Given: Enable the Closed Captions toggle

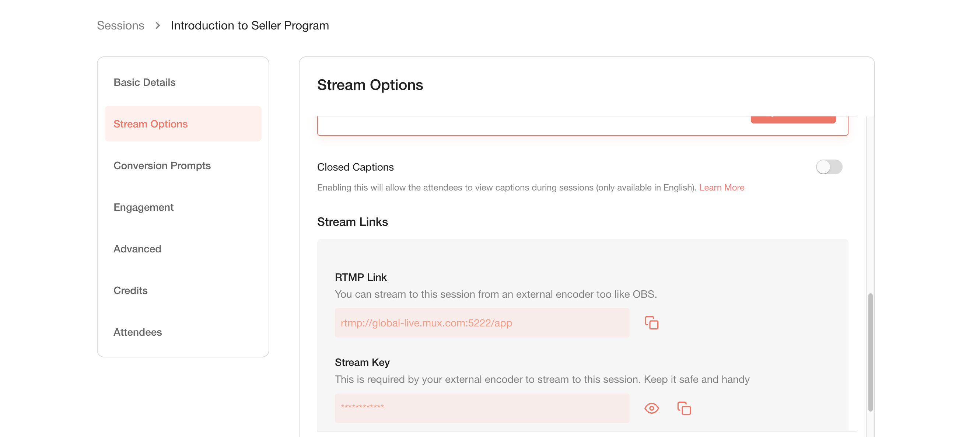Looking at the screenshot, I should (x=829, y=167).
